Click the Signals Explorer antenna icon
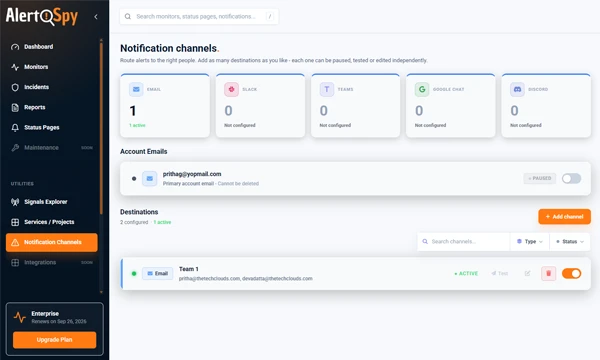The width and height of the screenshot is (600, 360). 15,202
